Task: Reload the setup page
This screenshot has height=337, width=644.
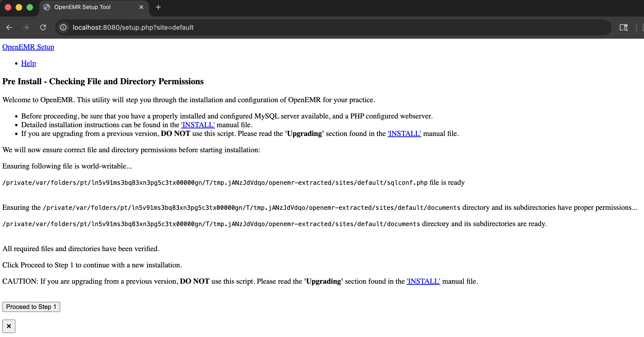Action: point(43,27)
